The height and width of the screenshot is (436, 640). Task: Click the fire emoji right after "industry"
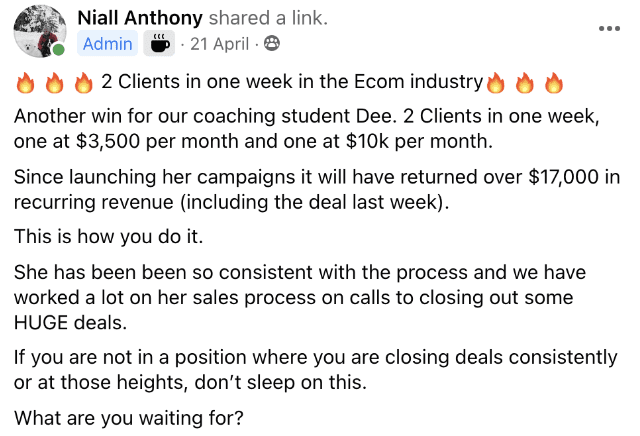tap(496, 83)
